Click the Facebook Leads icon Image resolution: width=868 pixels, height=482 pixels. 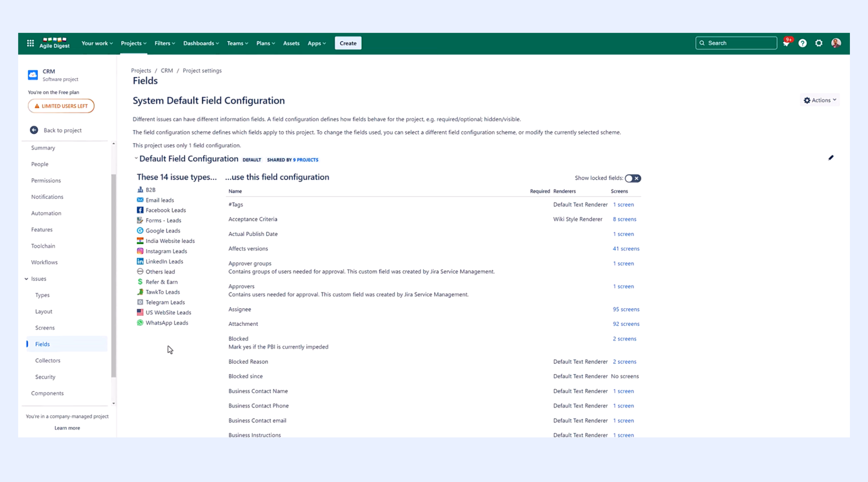pyautogui.click(x=140, y=210)
